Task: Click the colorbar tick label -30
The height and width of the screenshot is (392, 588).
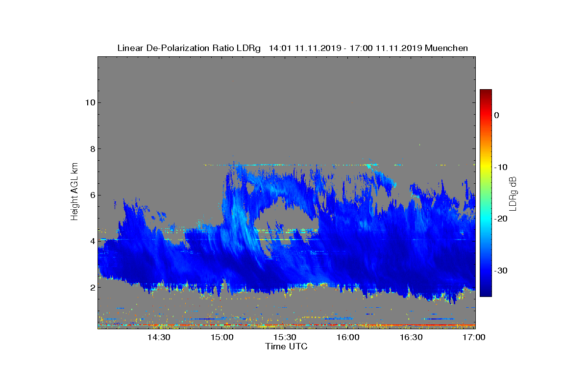Action: [x=500, y=271]
